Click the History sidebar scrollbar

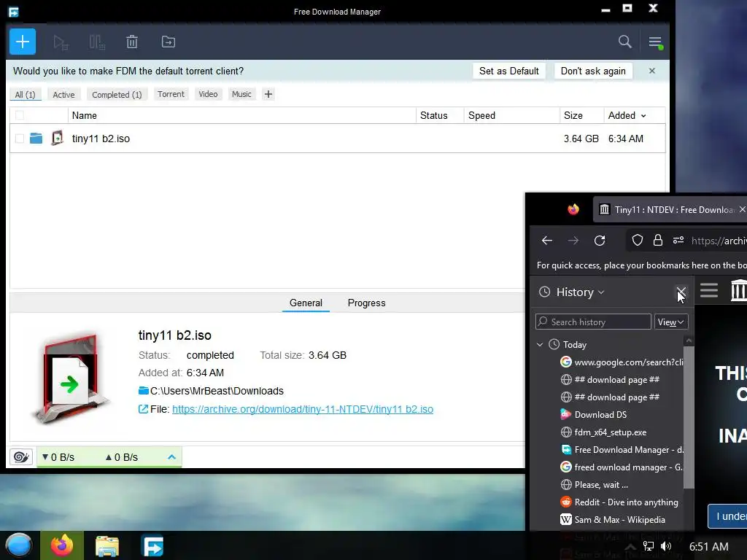[x=689, y=418]
